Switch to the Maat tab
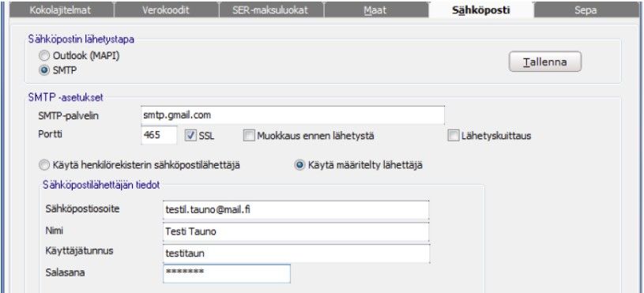 pyautogui.click(x=375, y=10)
